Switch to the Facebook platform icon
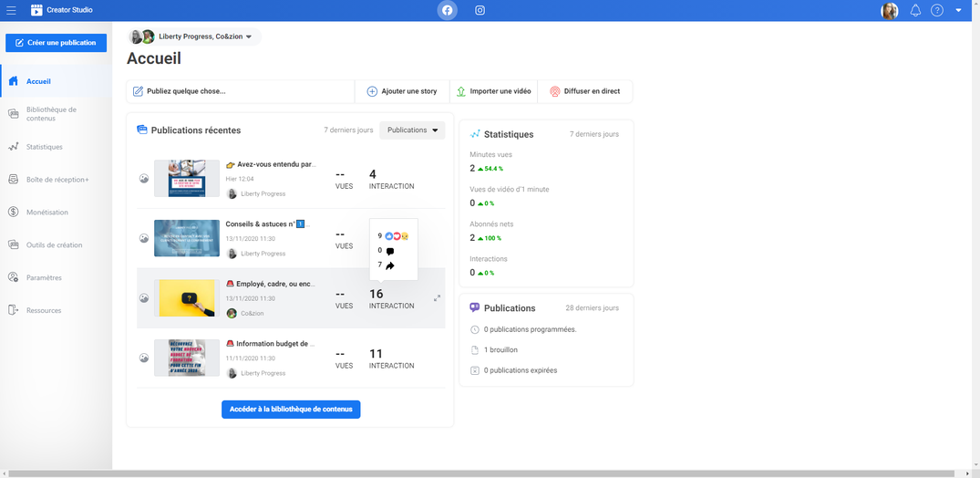Screen dimensions: 980x478 (447, 11)
